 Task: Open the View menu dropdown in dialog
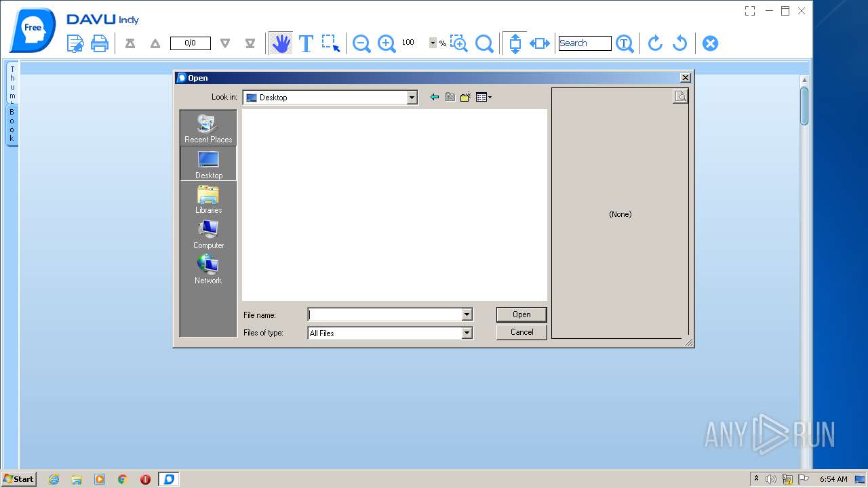(x=484, y=98)
